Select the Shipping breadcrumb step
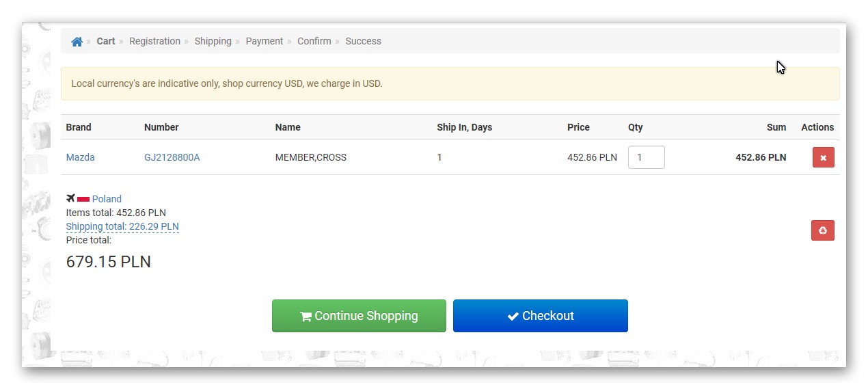868x389 pixels. (213, 41)
